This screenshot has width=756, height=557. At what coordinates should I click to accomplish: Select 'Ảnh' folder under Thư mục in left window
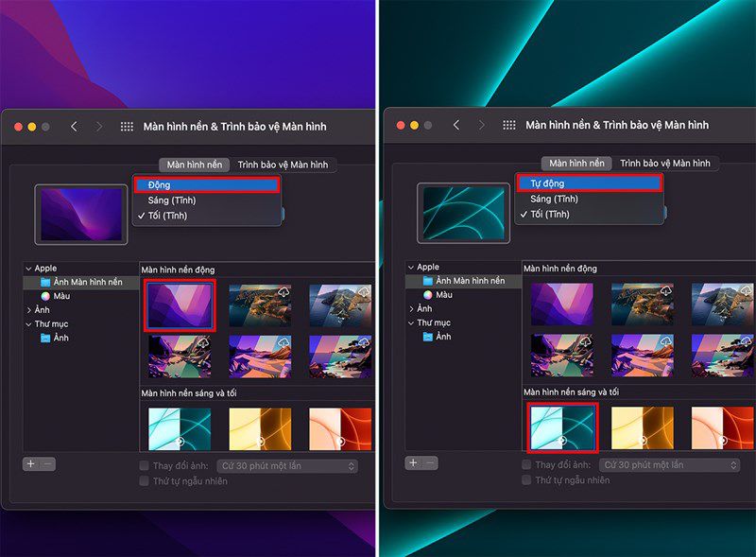coord(55,338)
